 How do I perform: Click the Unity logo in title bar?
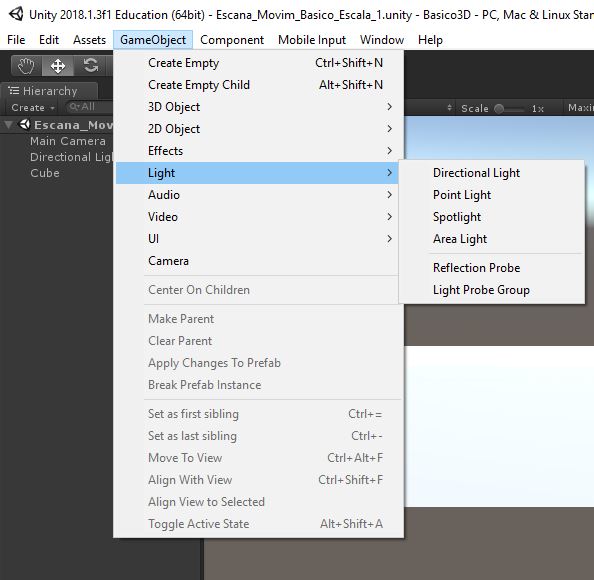click(16, 14)
